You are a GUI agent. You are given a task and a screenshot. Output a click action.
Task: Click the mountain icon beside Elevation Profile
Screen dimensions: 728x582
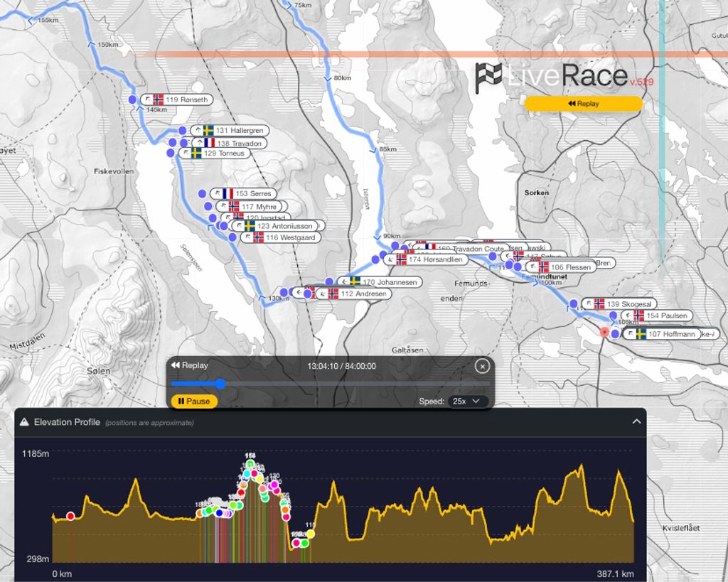24,422
